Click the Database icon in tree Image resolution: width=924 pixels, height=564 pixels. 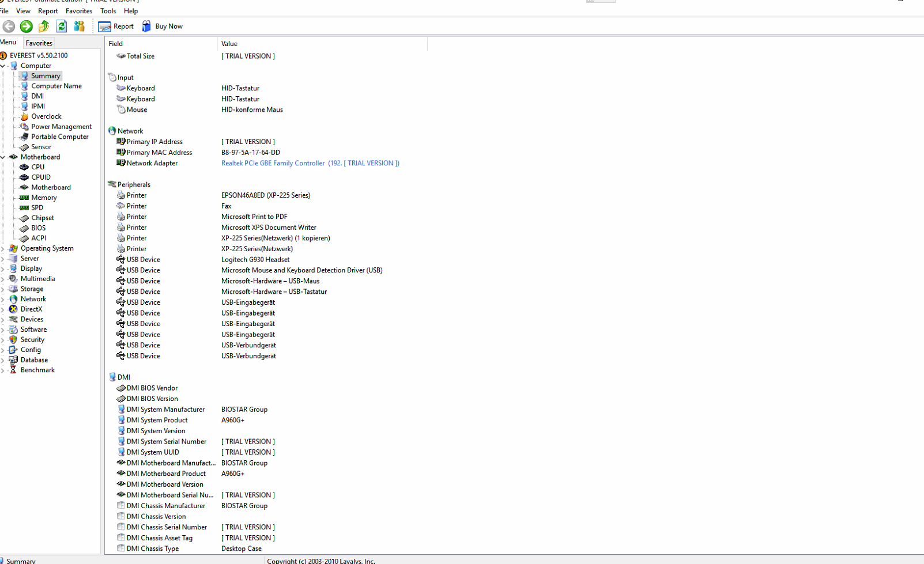13,360
